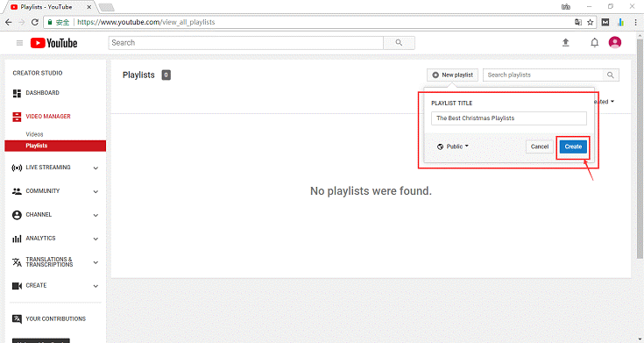The height and width of the screenshot is (343, 644).
Task: Click the M extension icon
Action: [605, 22]
